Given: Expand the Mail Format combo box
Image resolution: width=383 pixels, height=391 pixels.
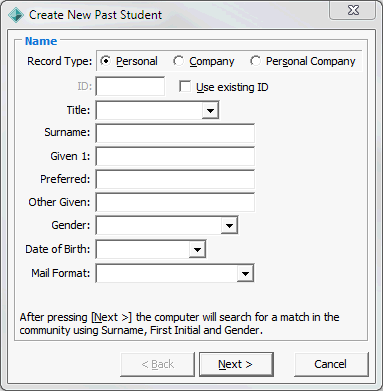Looking at the screenshot, I should [x=245, y=273].
